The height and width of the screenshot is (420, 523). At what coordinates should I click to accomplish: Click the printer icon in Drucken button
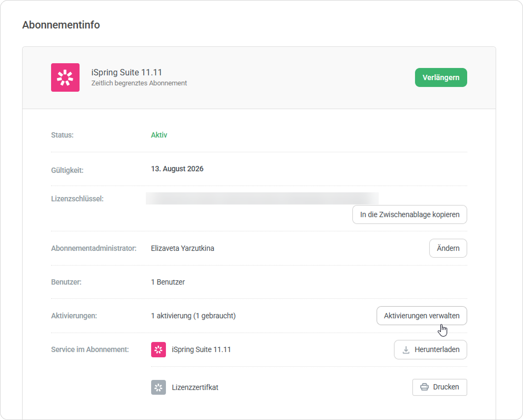(x=425, y=387)
